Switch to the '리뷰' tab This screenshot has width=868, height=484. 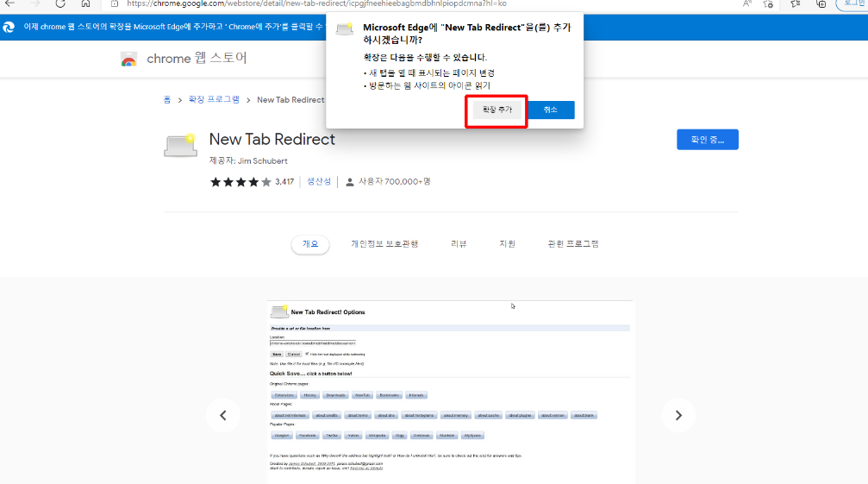[x=459, y=244]
